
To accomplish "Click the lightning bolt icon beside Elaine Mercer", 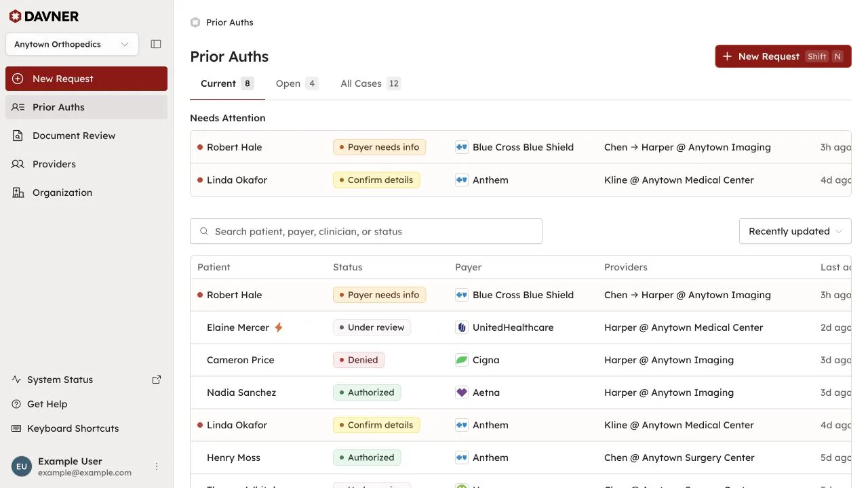I will coord(278,327).
